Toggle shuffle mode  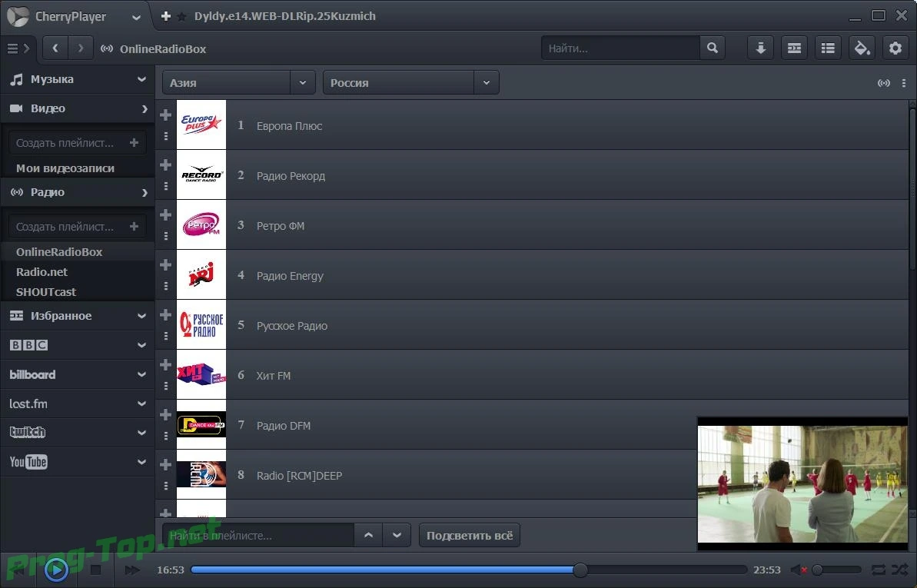click(899, 570)
